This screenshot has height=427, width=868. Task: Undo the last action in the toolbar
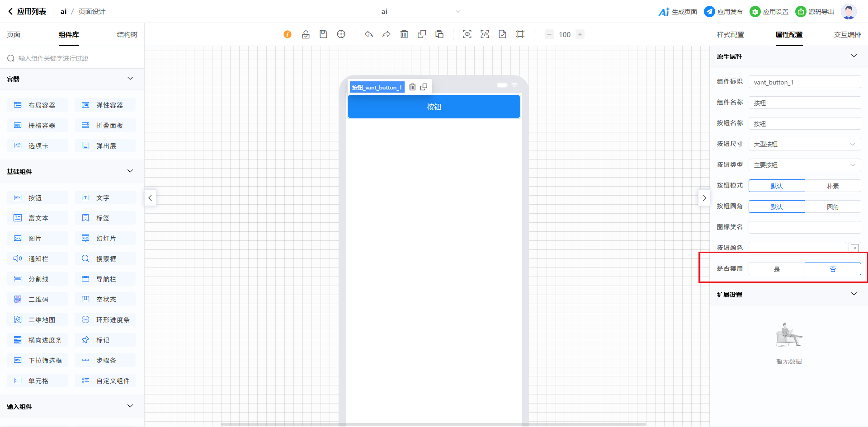point(369,34)
